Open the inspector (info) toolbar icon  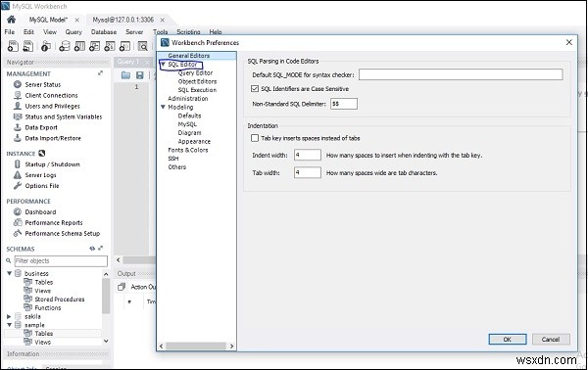click(46, 46)
